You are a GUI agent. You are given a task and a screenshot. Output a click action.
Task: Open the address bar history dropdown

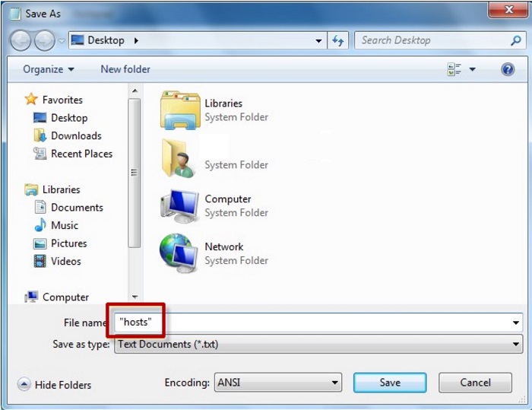point(318,41)
